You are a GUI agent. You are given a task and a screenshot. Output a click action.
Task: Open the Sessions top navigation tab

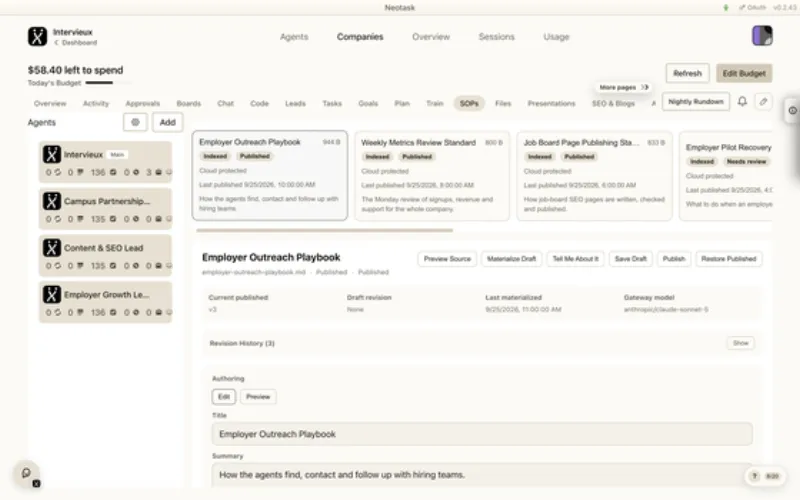pyautogui.click(x=496, y=37)
